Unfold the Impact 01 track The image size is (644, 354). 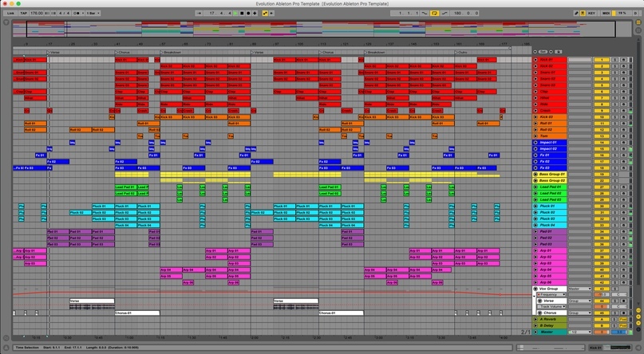tap(535, 143)
